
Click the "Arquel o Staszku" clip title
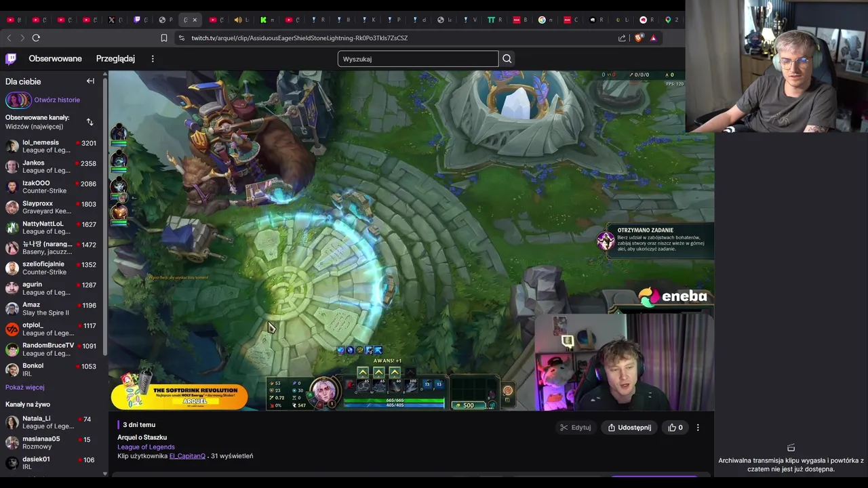pyautogui.click(x=142, y=438)
